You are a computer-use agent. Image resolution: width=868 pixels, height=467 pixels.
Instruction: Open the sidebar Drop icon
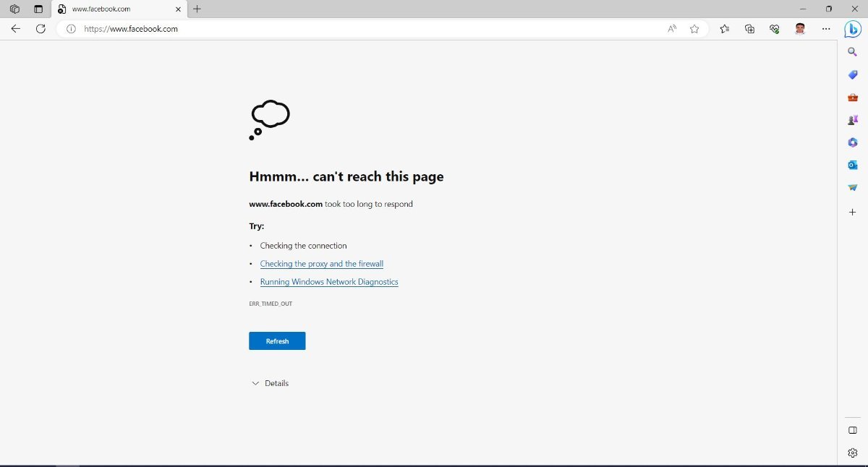point(852,187)
